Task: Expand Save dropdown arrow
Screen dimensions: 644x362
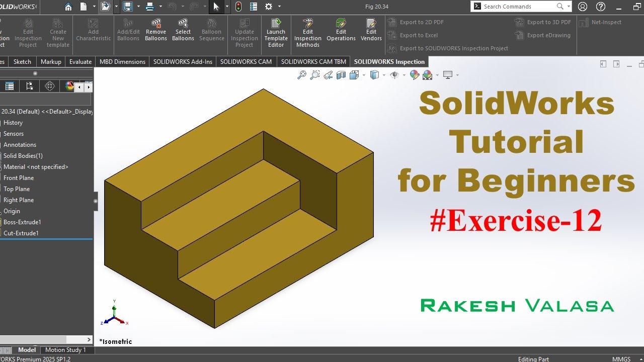Action: pyautogui.click(x=138, y=7)
